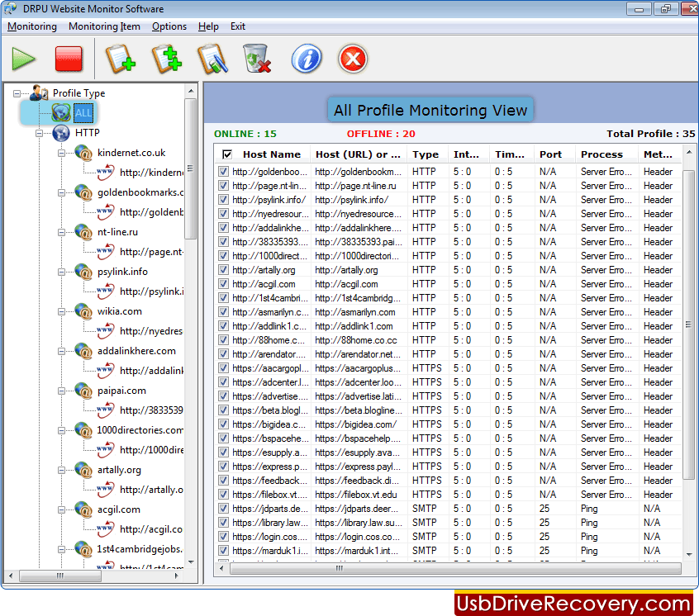
Task: Stop monitoring with the red stop icon
Action: click(69, 59)
